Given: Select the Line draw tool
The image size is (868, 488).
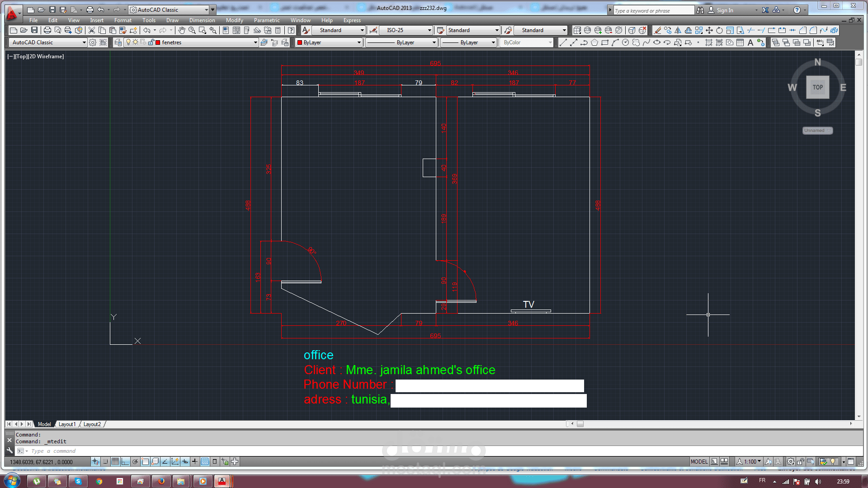Looking at the screenshot, I should 563,42.
